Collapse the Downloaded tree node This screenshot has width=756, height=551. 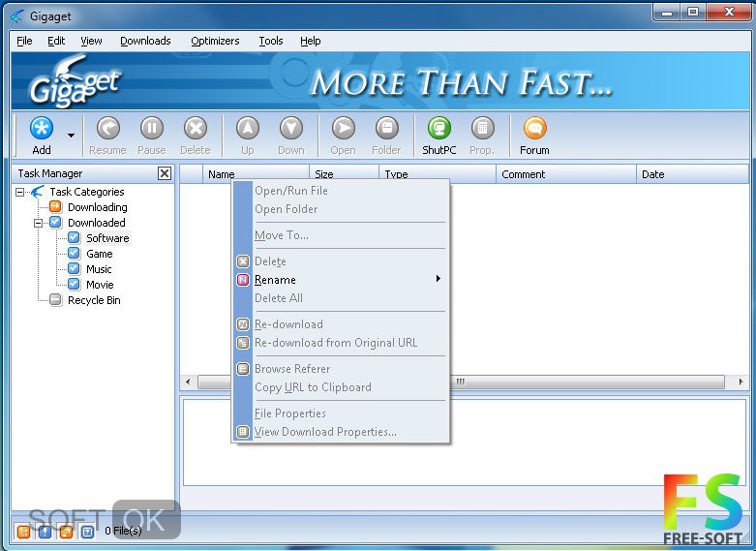(x=38, y=223)
